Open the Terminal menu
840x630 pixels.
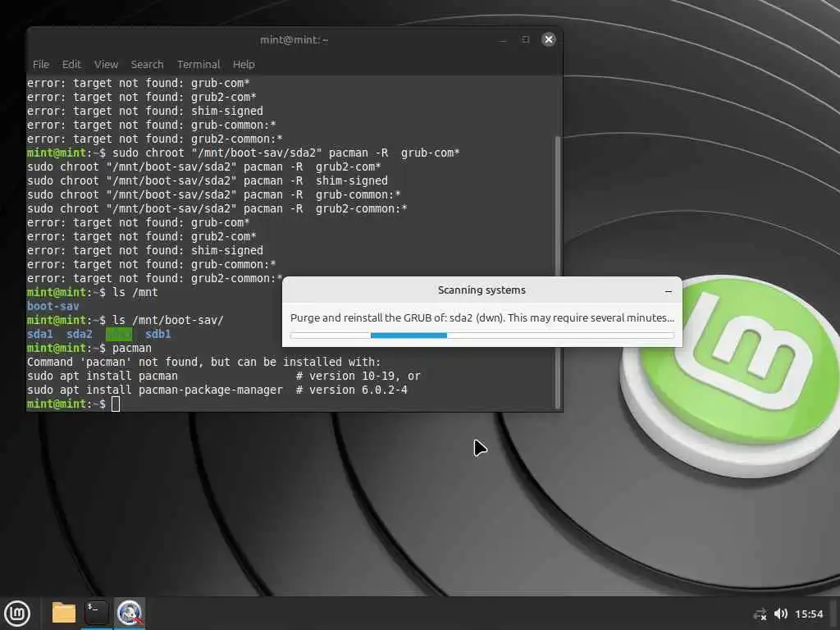tap(199, 64)
